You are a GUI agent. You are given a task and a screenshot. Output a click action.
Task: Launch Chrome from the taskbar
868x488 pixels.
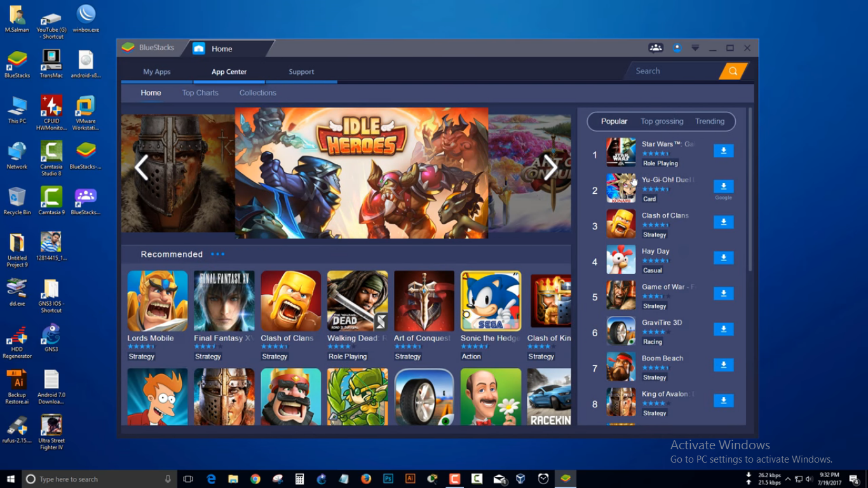255,479
